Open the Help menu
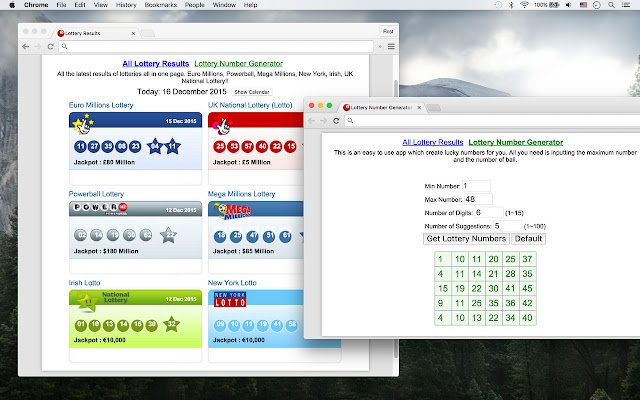The image size is (640, 400). [250, 5]
